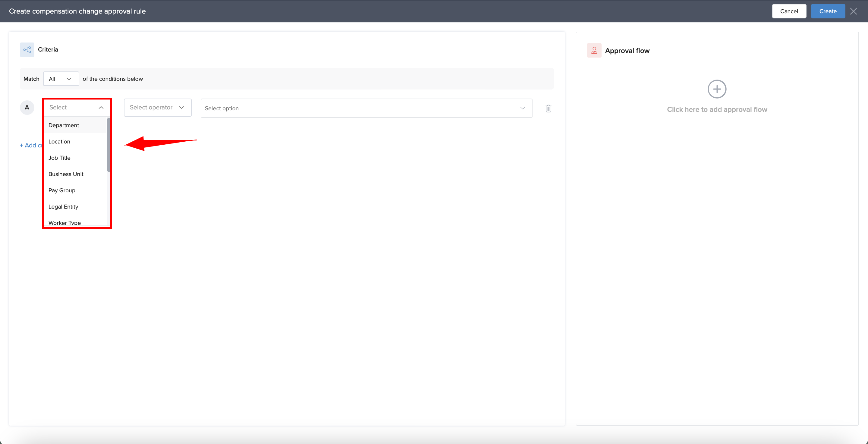868x444 pixels.
Task: Choose Location from the criteria list
Action: click(59, 141)
